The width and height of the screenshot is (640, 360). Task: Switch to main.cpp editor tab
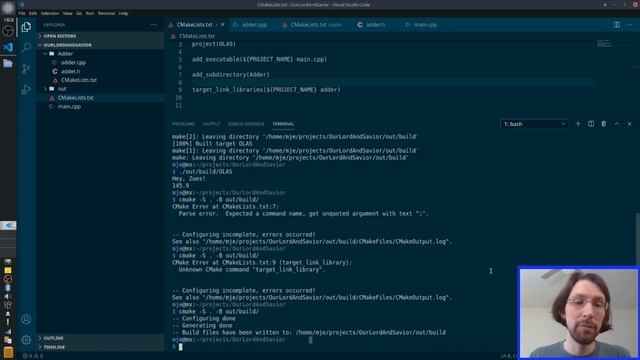coord(425,25)
